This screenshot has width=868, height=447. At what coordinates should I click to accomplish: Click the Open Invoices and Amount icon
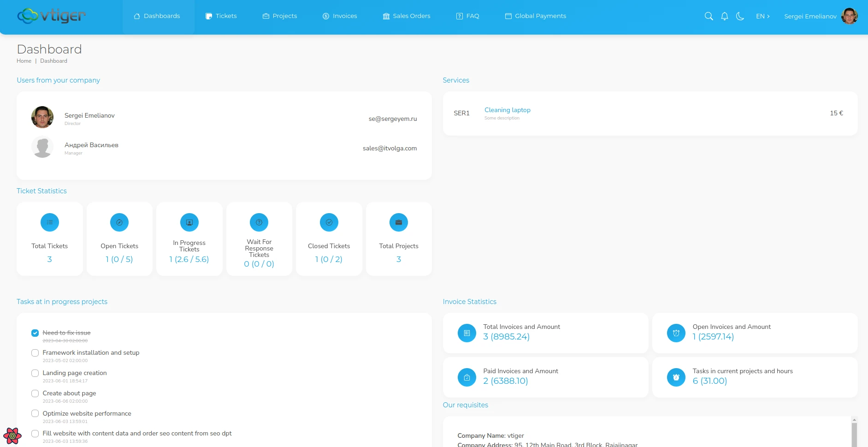(x=676, y=333)
